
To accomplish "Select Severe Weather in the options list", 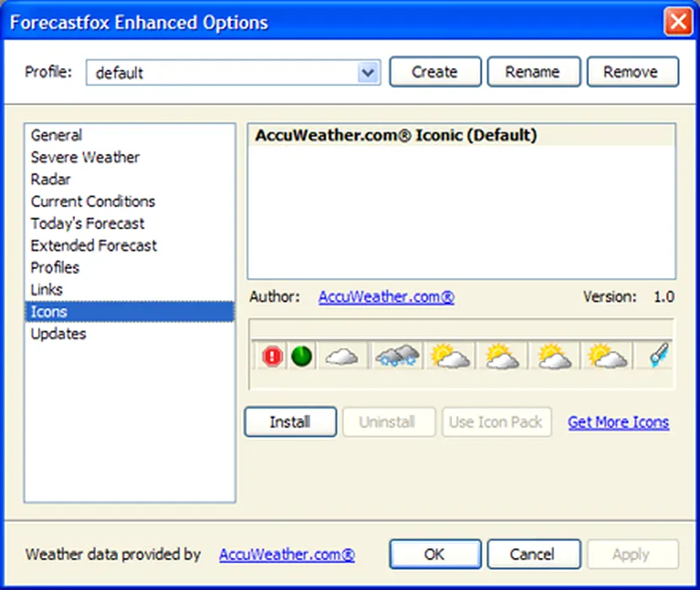I will pyautogui.click(x=130, y=157).
